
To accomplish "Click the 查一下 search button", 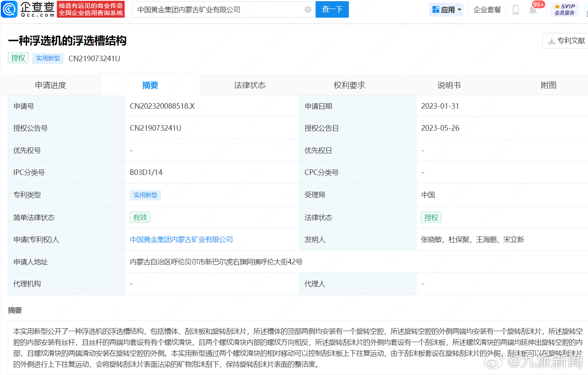I will [x=332, y=9].
